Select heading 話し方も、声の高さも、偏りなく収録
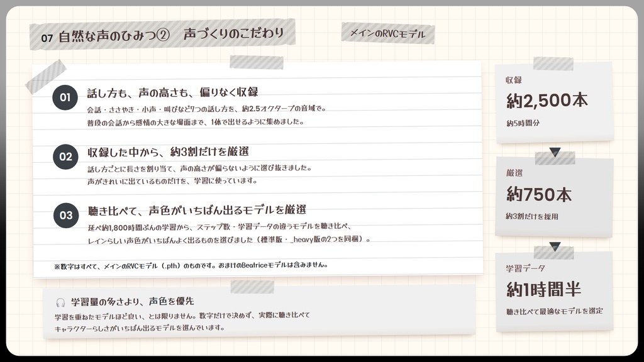The image size is (644, 362). click(172, 92)
